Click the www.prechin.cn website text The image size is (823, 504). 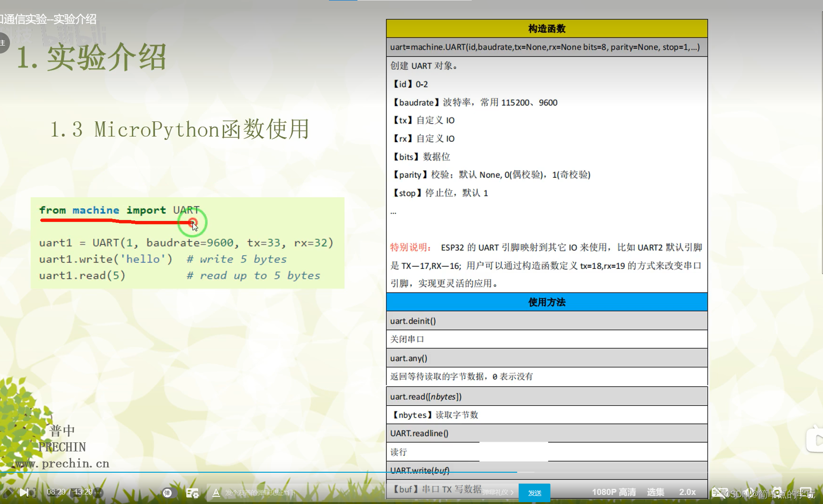pos(62,463)
